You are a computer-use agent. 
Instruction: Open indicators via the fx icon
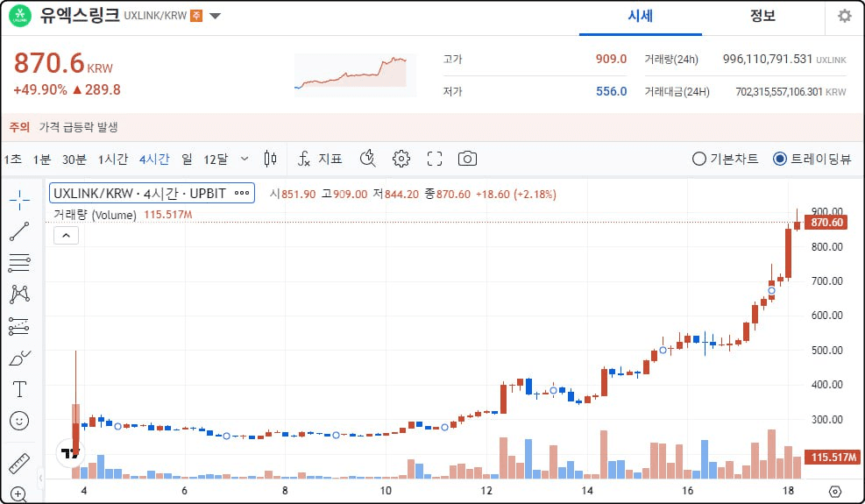coord(304,159)
